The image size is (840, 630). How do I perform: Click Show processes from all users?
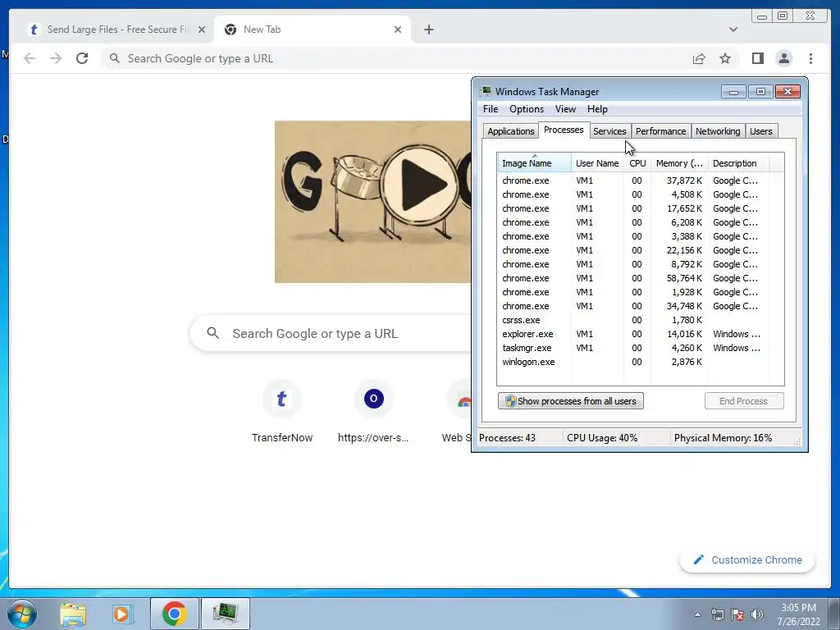[571, 400]
